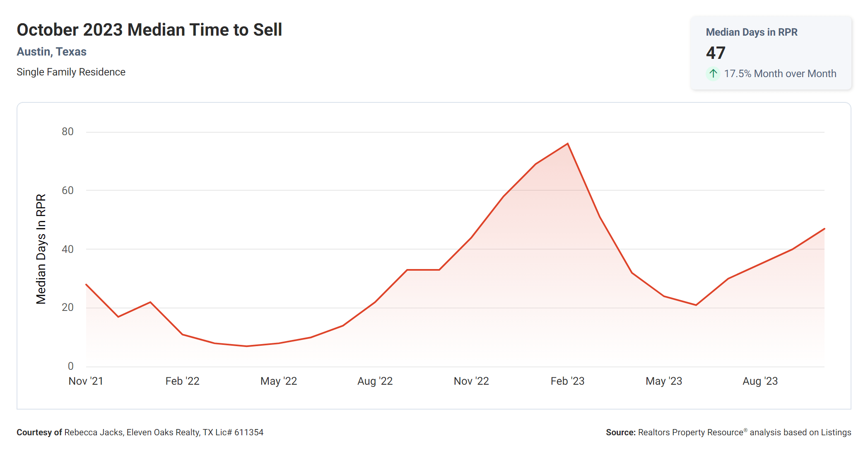Viewport: 868px width, 456px height.
Task: Click the Austin, Texas subtitle
Action: coord(52,52)
